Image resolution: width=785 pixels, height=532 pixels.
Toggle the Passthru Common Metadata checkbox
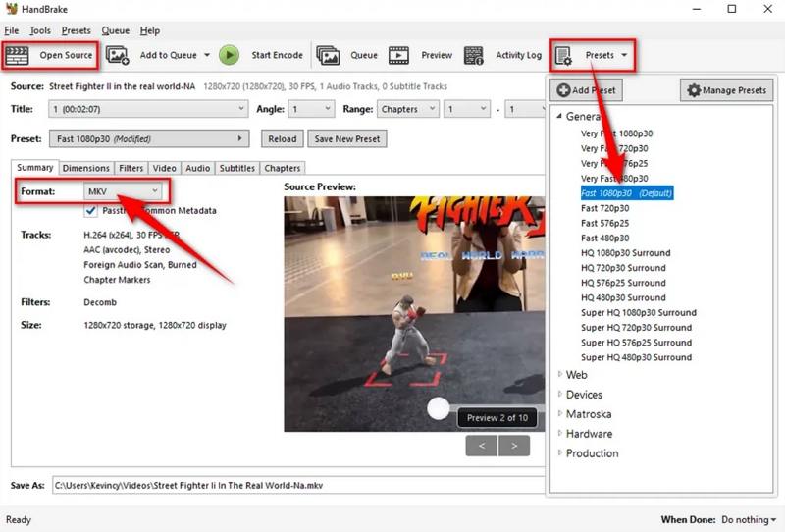point(92,210)
